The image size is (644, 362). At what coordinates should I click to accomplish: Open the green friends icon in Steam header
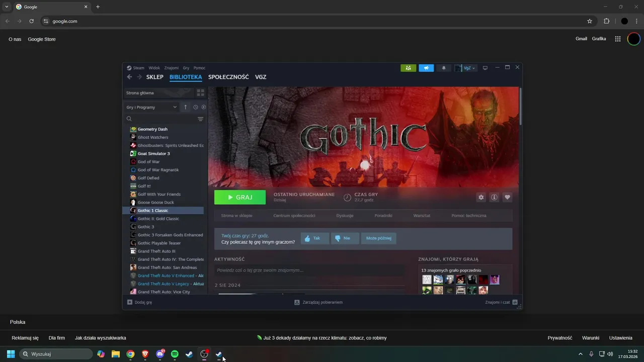408,68
